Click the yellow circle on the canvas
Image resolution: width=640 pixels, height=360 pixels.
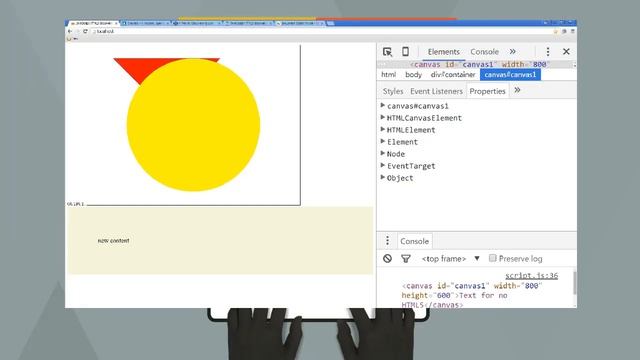pos(193,125)
